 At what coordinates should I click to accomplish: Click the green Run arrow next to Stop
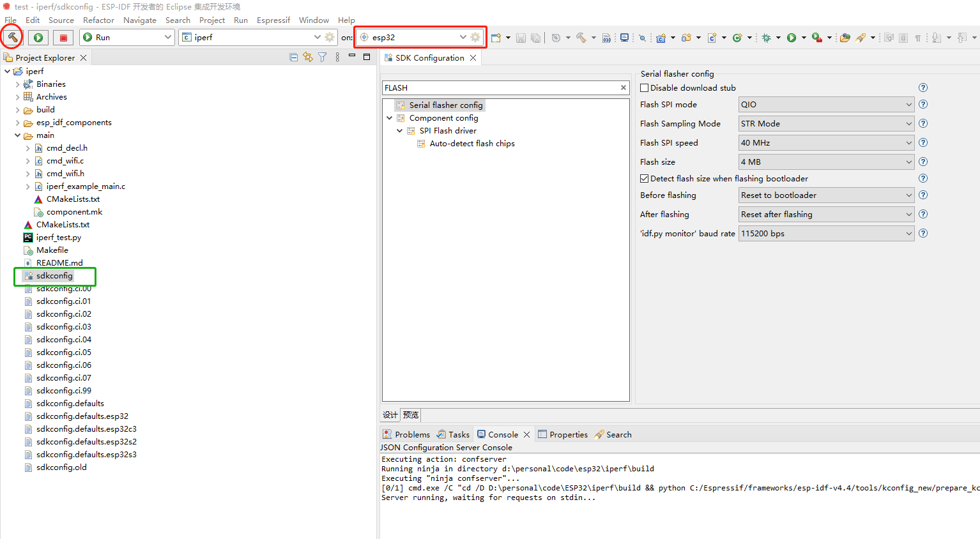[38, 37]
